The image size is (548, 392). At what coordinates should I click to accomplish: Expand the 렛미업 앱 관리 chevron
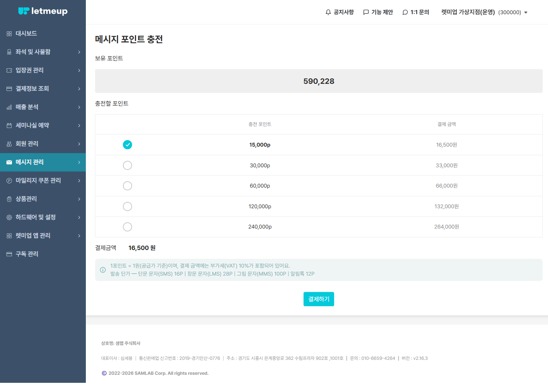click(79, 236)
